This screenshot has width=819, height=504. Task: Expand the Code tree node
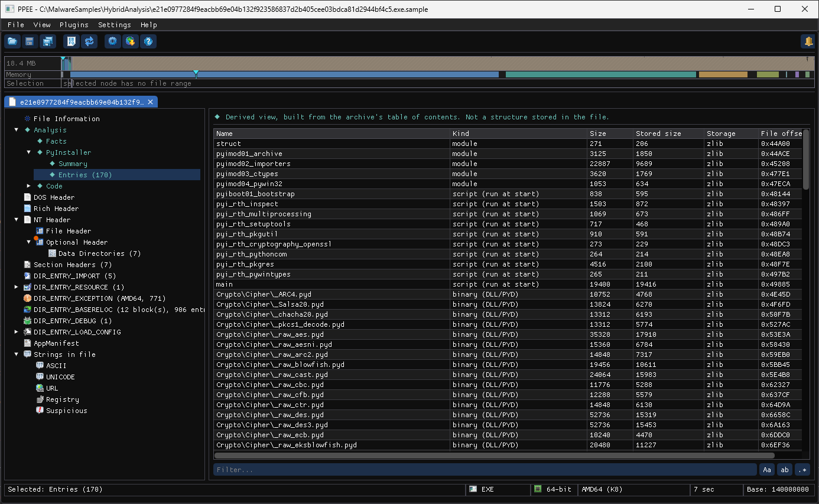click(29, 186)
